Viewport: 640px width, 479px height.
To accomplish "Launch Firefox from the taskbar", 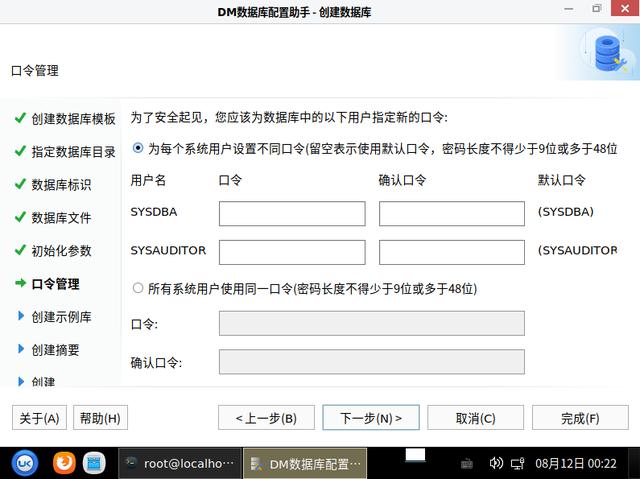I will 64,463.
